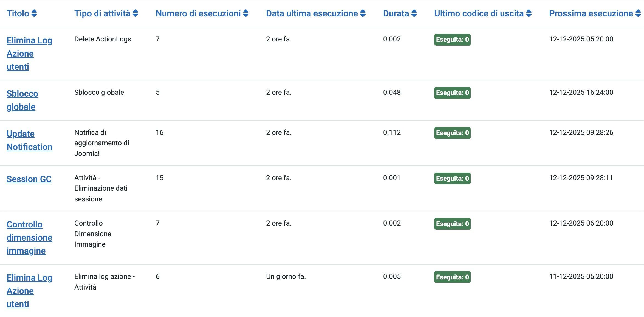Viewport: 644px width, 317px height.
Task: Sort by Durata column header text
Action: tap(396, 13)
